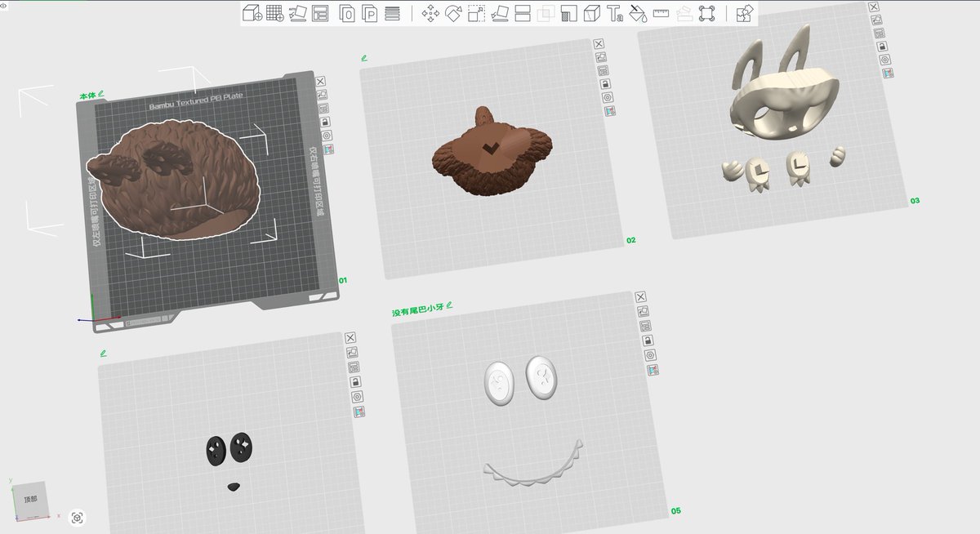Open the Seam Painting cube tool
The width and height of the screenshot is (980, 534).
click(592, 13)
